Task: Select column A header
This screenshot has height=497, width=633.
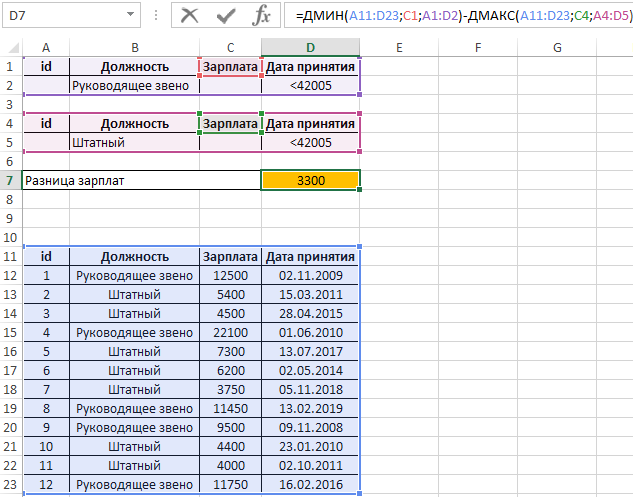Action: coord(46,47)
